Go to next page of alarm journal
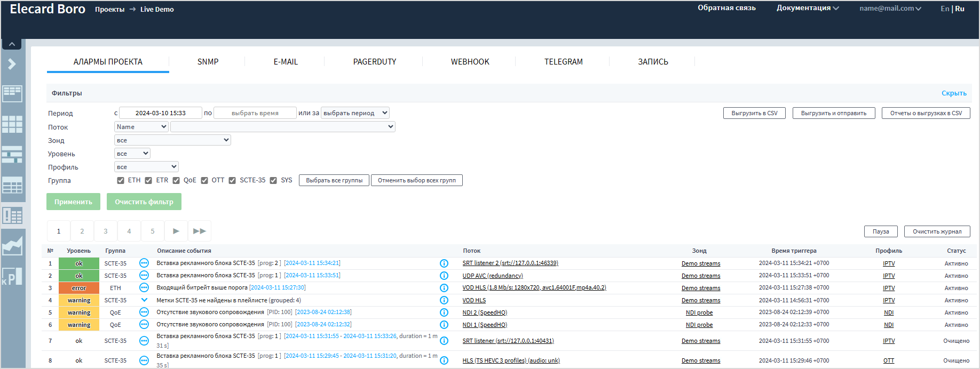Screen dimensions: 980x369 pyautogui.click(x=176, y=231)
